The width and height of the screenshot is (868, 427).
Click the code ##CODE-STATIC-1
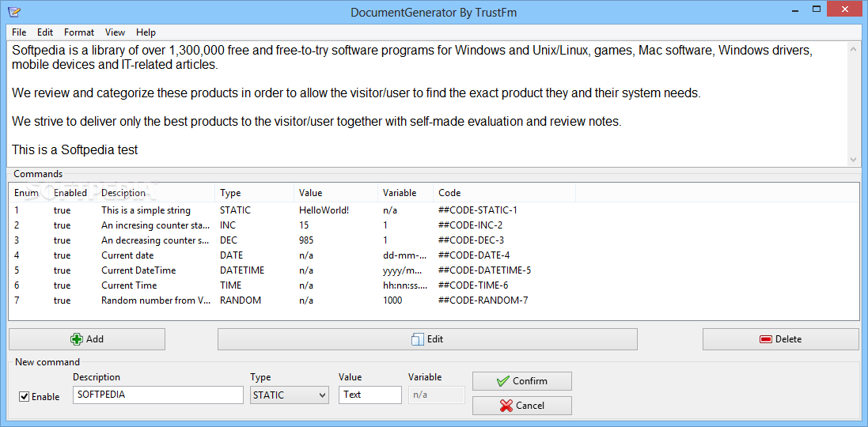click(478, 211)
